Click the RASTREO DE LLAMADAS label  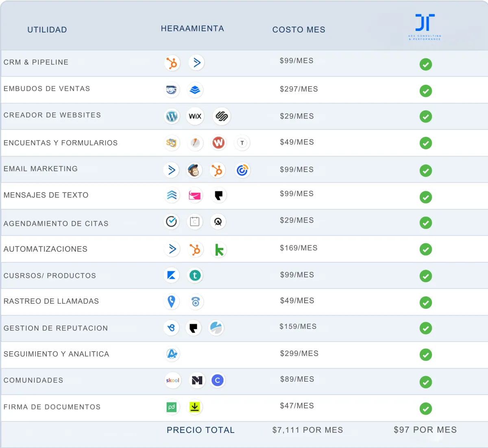pyautogui.click(x=51, y=301)
